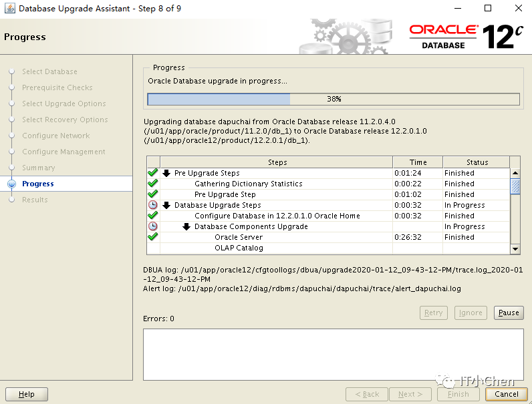Click green checkmark beside Oracle Server
Viewport: 532px width, 404px height.
[153, 236]
